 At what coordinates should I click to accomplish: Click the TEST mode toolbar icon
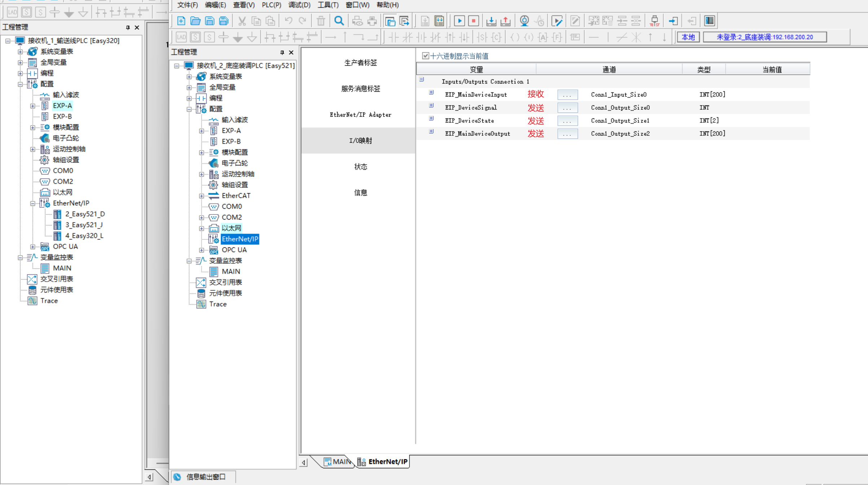tap(654, 21)
